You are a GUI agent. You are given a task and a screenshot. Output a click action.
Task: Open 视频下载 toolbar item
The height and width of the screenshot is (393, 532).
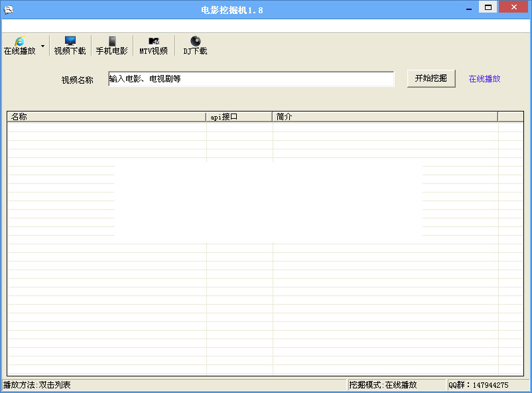click(x=70, y=46)
